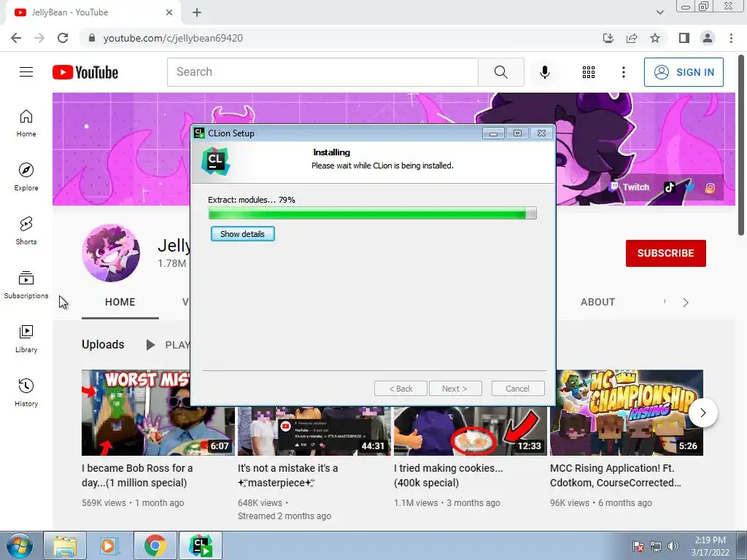Open Chrome profile avatar
This screenshot has height=560, width=747.
coord(708,38)
